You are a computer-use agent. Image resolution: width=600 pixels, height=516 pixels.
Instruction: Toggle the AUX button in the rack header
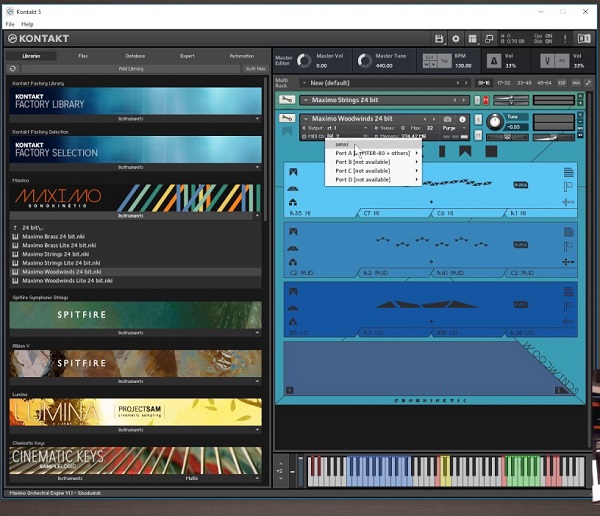click(576, 83)
